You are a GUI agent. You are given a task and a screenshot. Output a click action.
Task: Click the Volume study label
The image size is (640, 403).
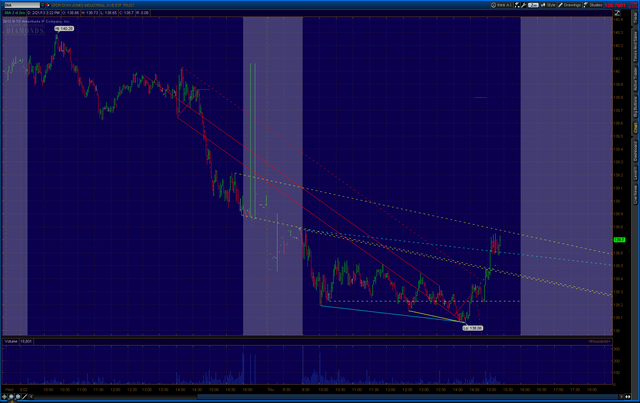(x=11, y=341)
